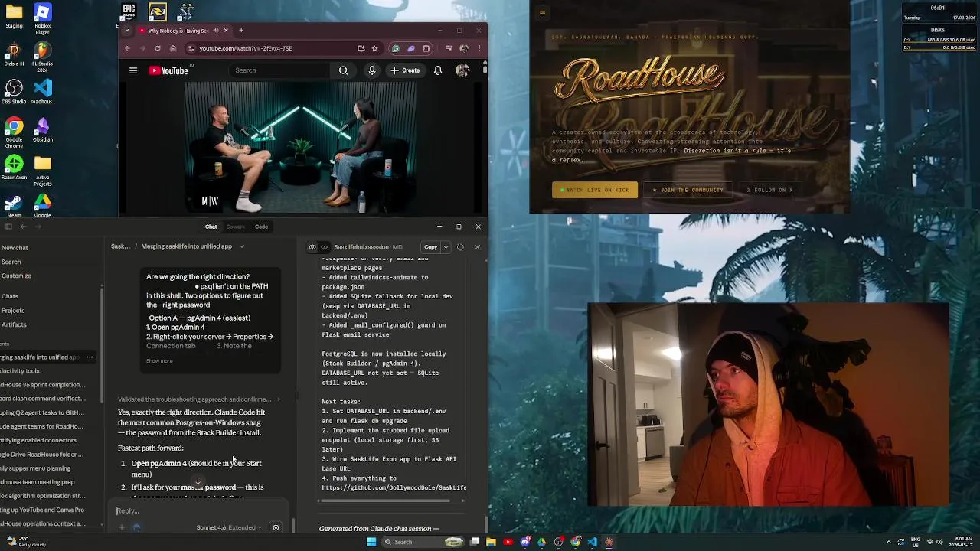980x551 pixels.
Task: Reload the YouTube page in Chrome
Action: click(x=158, y=48)
